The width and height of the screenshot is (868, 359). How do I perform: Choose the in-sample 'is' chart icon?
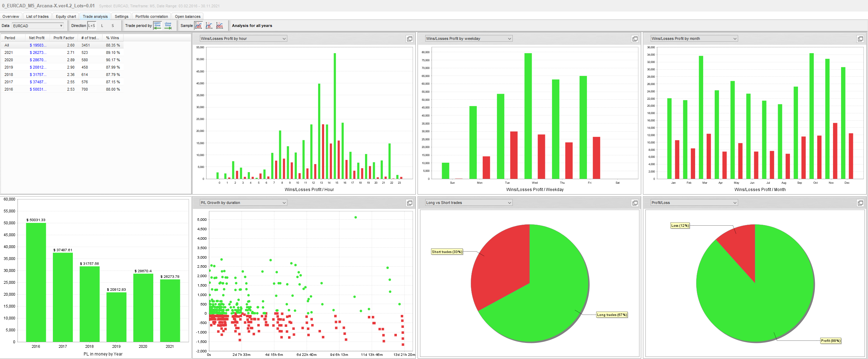(x=209, y=26)
